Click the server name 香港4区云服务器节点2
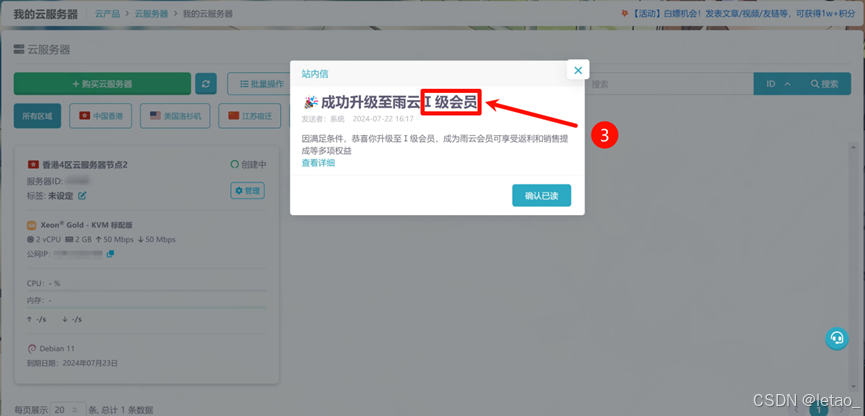 [85, 164]
